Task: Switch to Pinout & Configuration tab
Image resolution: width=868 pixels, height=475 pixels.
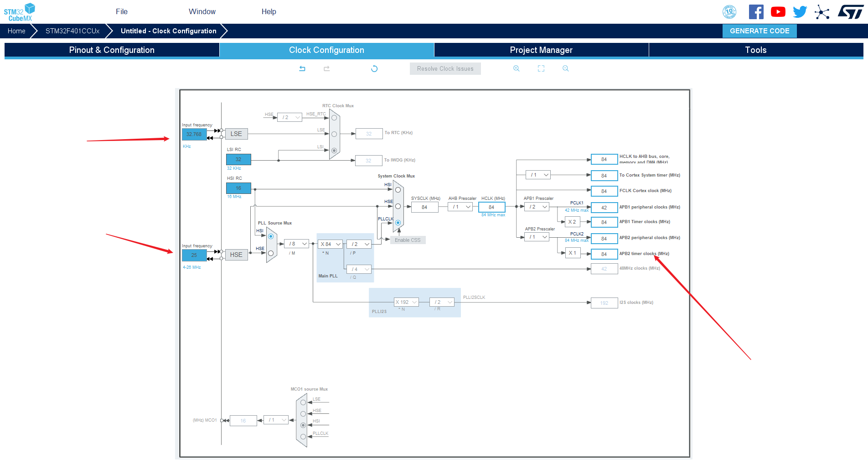Action: [112, 50]
